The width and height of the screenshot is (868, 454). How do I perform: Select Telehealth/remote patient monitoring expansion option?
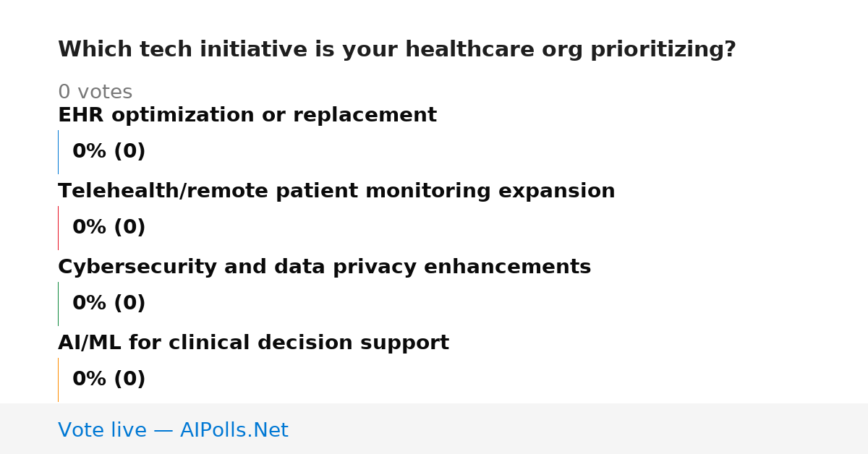click(x=336, y=192)
